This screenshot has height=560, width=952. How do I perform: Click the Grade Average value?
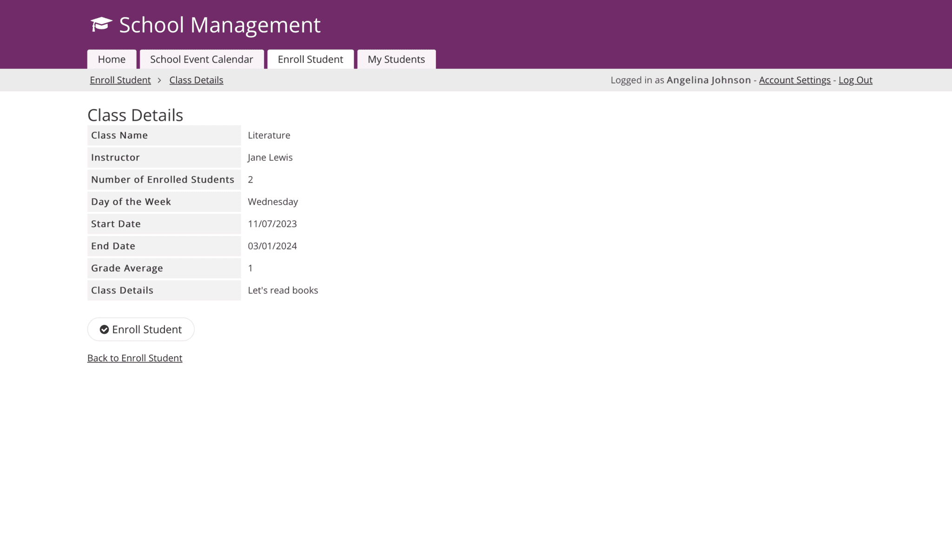point(251,268)
